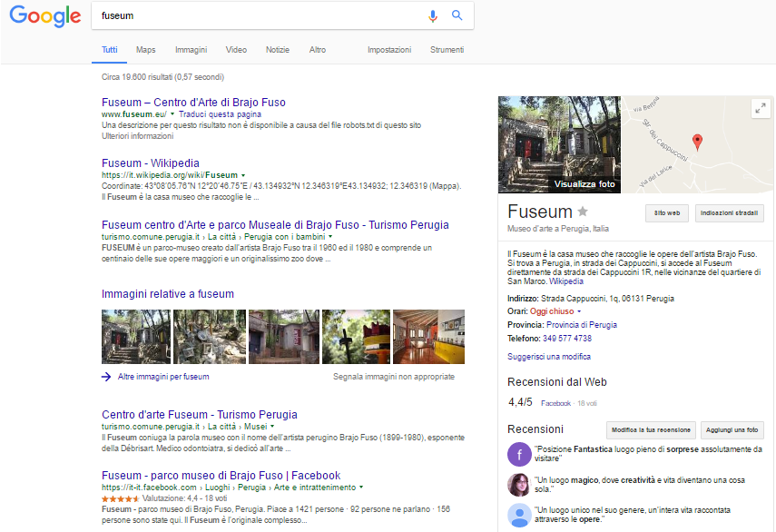Open 'Fuseum centro d'Arte e parco Museale' result

tap(275, 225)
